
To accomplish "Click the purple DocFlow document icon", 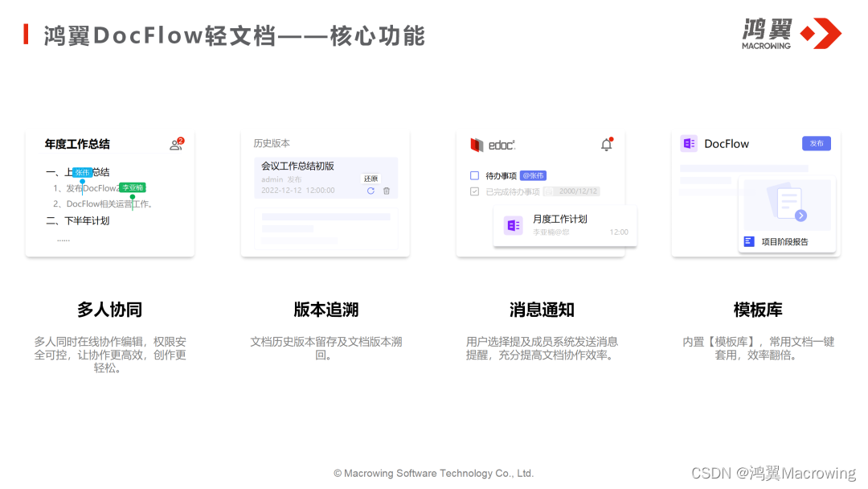I will pos(689,143).
